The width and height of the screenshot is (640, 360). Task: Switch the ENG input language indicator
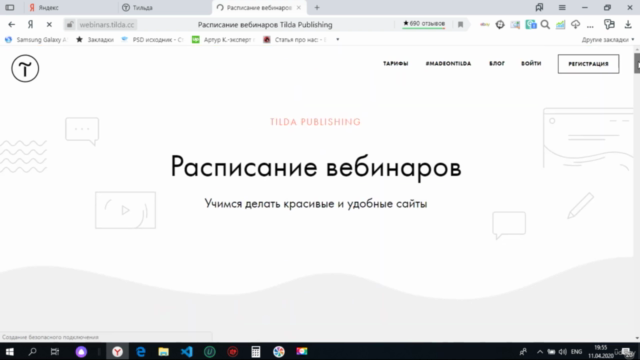(x=576, y=351)
